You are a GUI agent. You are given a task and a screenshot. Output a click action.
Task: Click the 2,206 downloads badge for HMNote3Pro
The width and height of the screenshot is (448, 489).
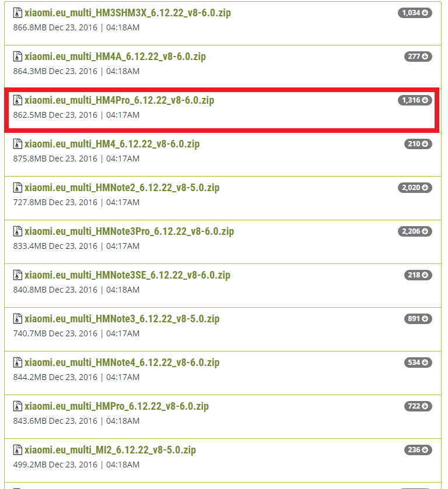click(x=415, y=231)
